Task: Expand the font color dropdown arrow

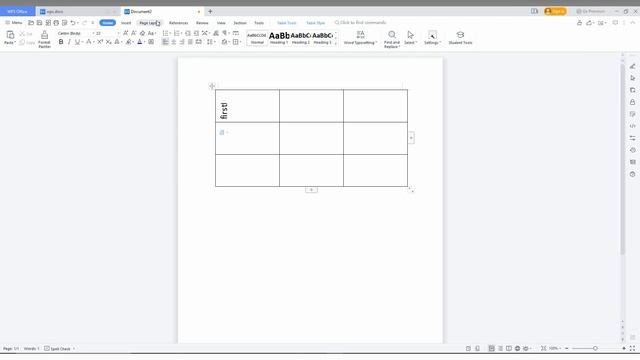Action: tap(145, 42)
